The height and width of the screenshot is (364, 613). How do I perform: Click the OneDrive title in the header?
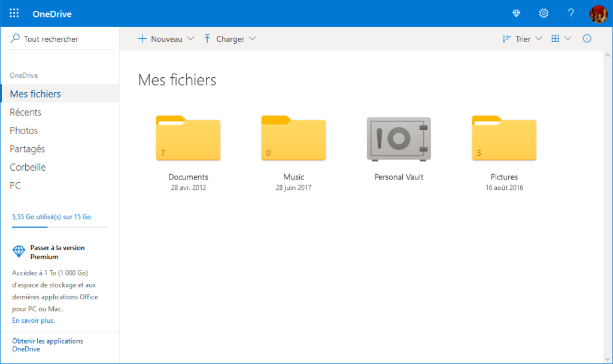point(52,14)
